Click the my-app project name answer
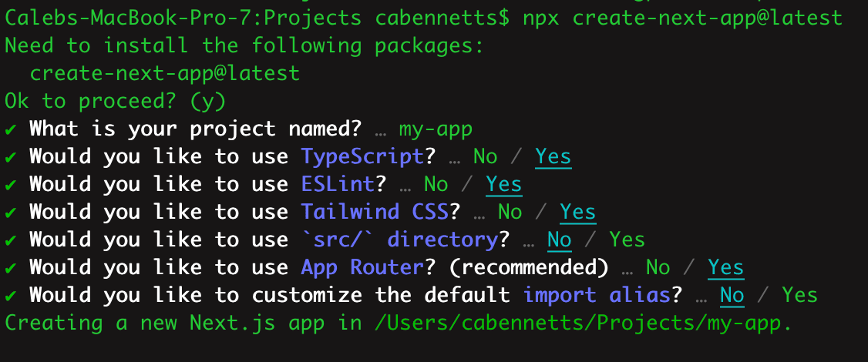 pyautogui.click(x=436, y=129)
